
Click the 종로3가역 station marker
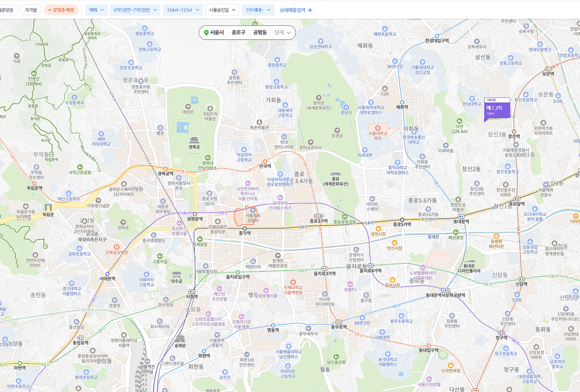coord(318,216)
